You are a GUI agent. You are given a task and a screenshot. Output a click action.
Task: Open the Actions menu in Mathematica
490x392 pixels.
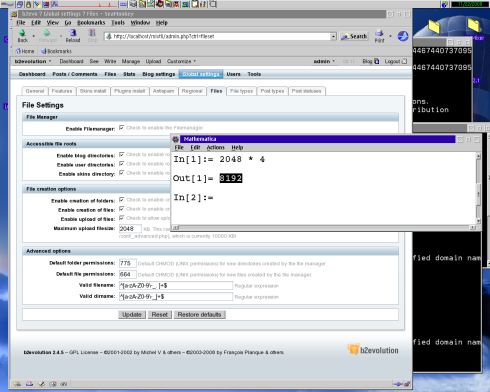(x=215, y=147)
